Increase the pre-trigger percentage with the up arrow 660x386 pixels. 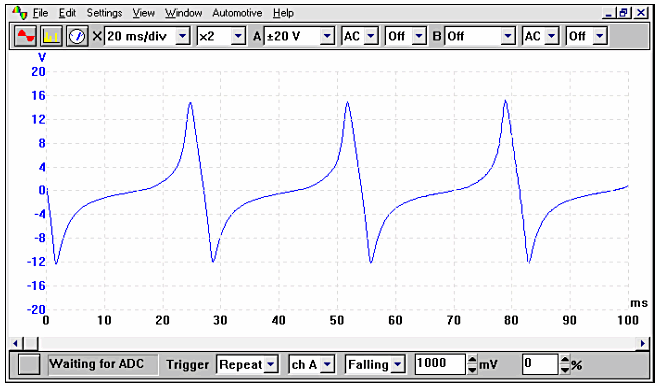(565, 360)
